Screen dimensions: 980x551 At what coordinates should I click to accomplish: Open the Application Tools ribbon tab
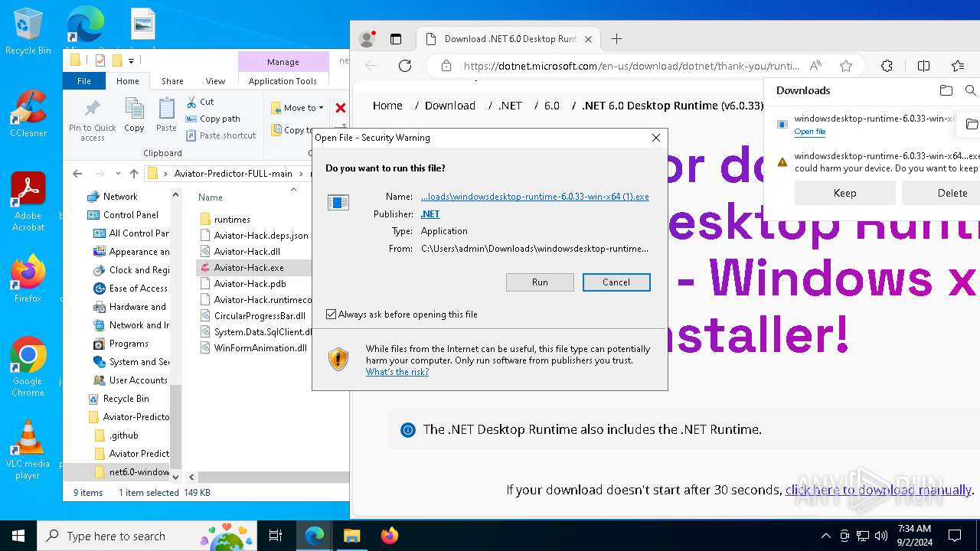click(x=283, y=81)
